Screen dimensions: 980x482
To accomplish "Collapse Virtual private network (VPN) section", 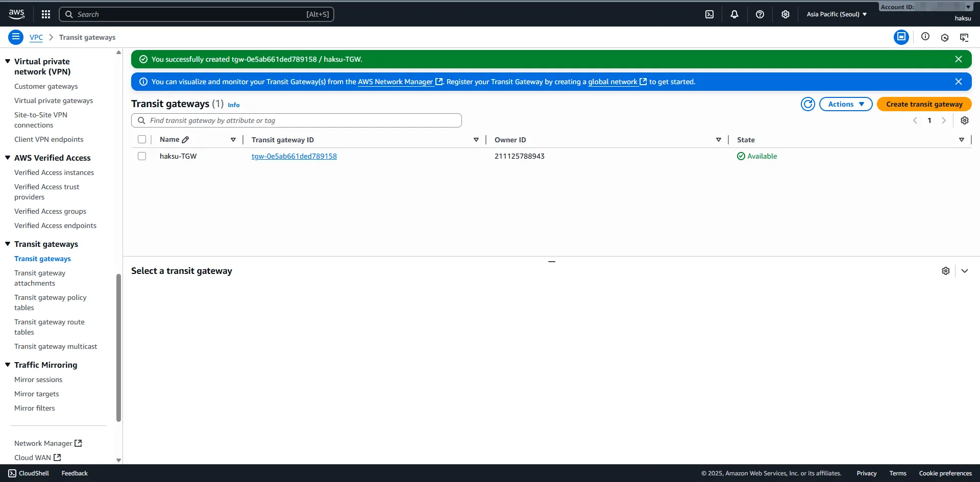I will (x=8, y=61).
